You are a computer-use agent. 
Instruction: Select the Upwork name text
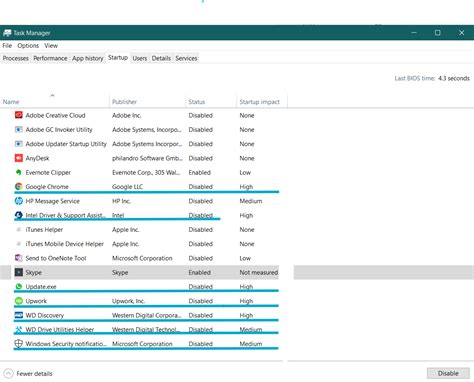[36, 301]
